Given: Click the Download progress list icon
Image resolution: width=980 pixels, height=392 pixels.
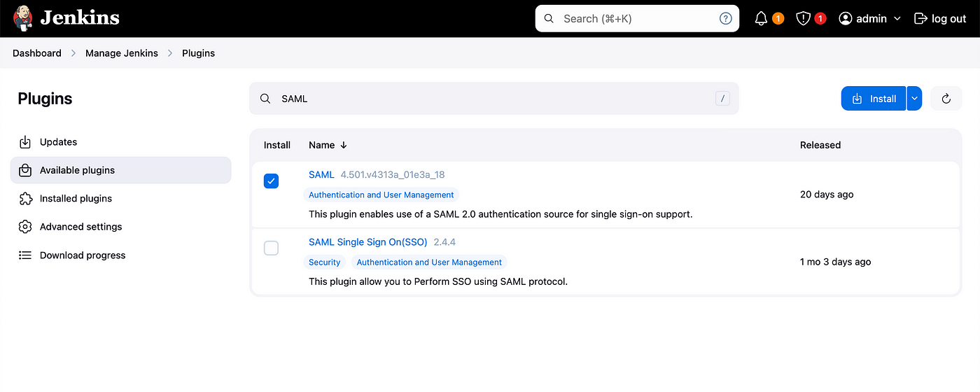Looking at the screenshot, I should point(25,255).
